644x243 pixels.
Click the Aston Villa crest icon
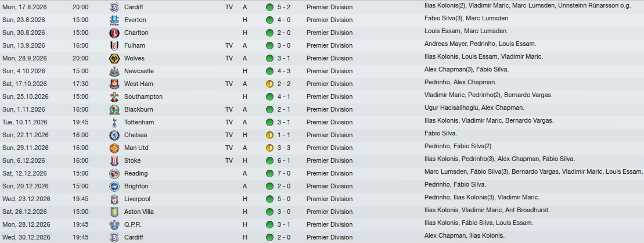coord(114,212)
